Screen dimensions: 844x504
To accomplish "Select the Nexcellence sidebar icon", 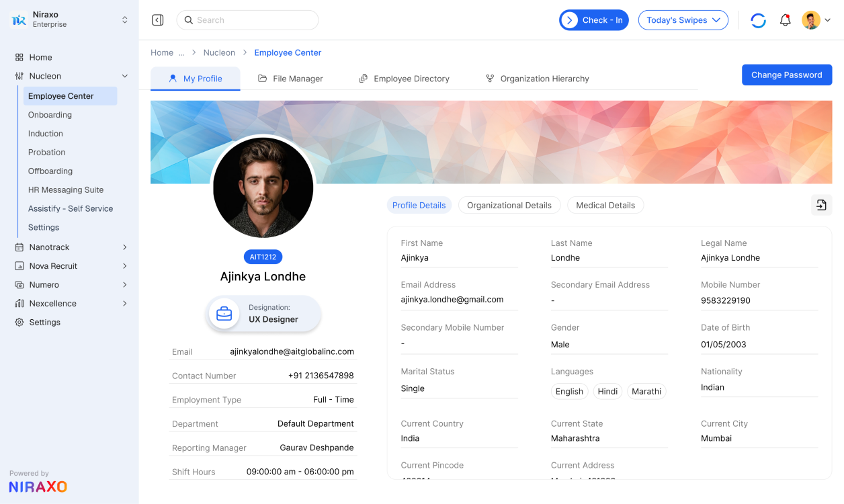I will [19, 303].
